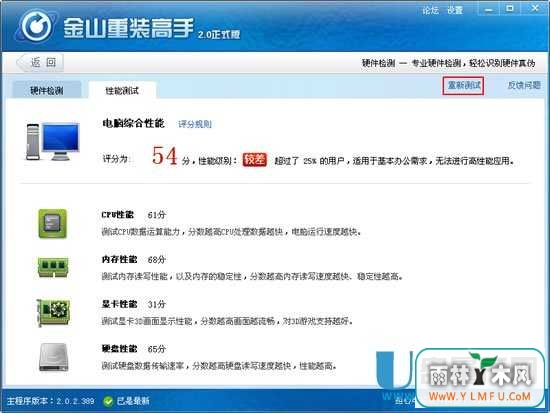The image size is (550, 413).
Task: Select the graphics card icon
Action: pyautogui.click(x=53, y=312)
